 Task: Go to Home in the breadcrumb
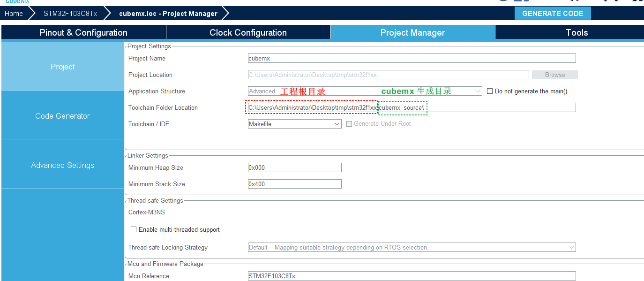pyautogui.click(x=14, y=13)
